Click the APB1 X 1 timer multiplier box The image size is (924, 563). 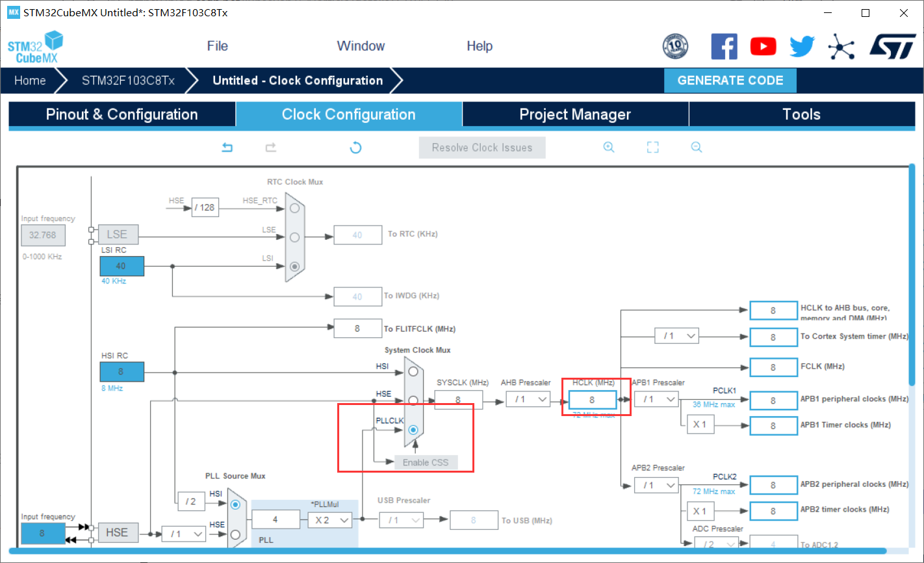(x=700, y=425)
